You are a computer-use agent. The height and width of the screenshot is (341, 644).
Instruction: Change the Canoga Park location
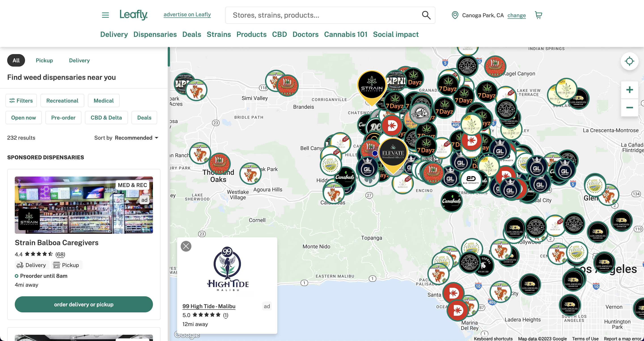tap(516, 15)
